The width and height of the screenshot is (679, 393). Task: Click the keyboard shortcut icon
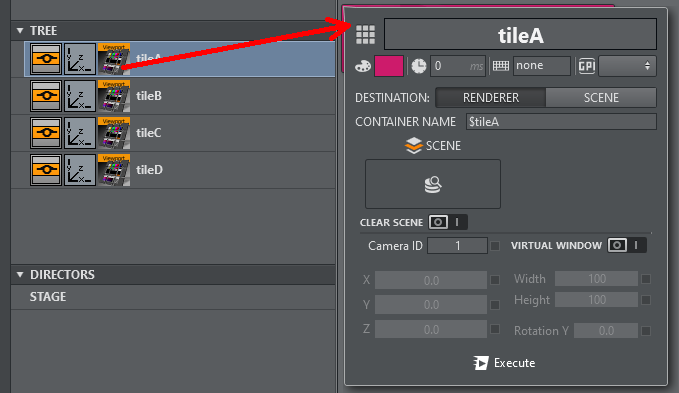(501, 66)
